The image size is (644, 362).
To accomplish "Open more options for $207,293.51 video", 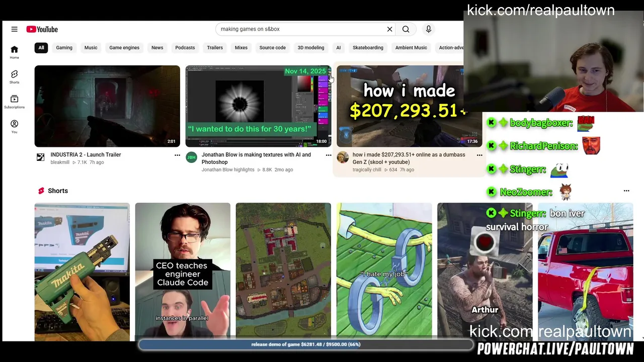I will (479, 155).
